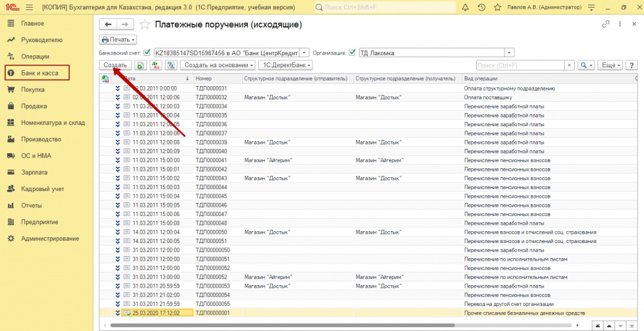The width and height of the screenshot is (644, 331).
Task: Open service settings lines icon near username
Action: click(x=591, y=8)
